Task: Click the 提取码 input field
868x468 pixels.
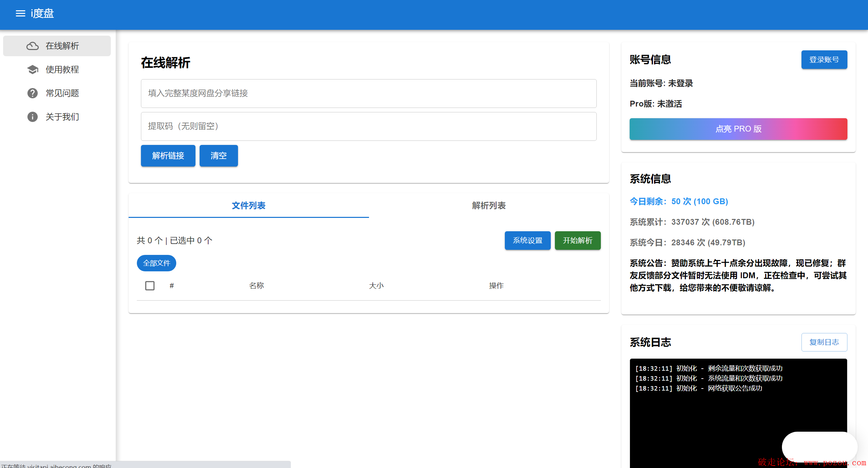Action: 369,126
